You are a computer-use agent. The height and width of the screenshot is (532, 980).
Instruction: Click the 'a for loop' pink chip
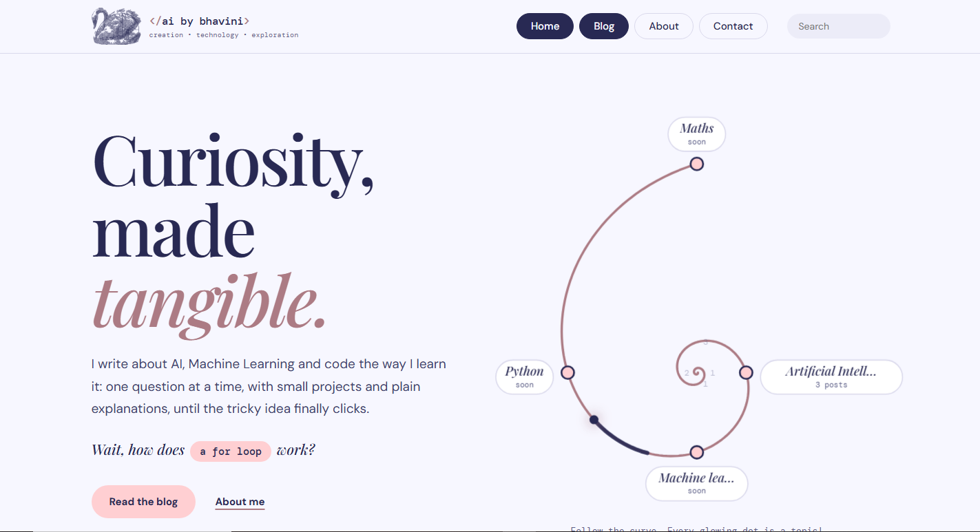231,451
